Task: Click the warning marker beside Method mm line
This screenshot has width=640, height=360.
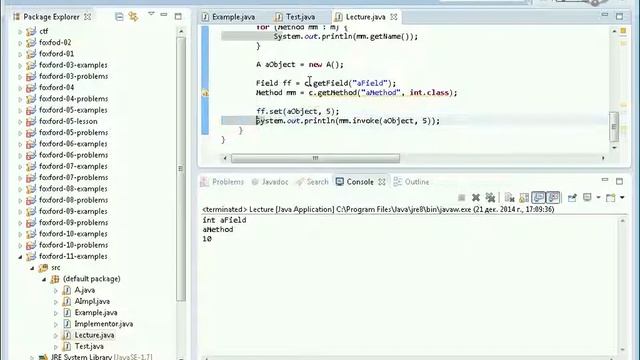Action: (205, 93)
